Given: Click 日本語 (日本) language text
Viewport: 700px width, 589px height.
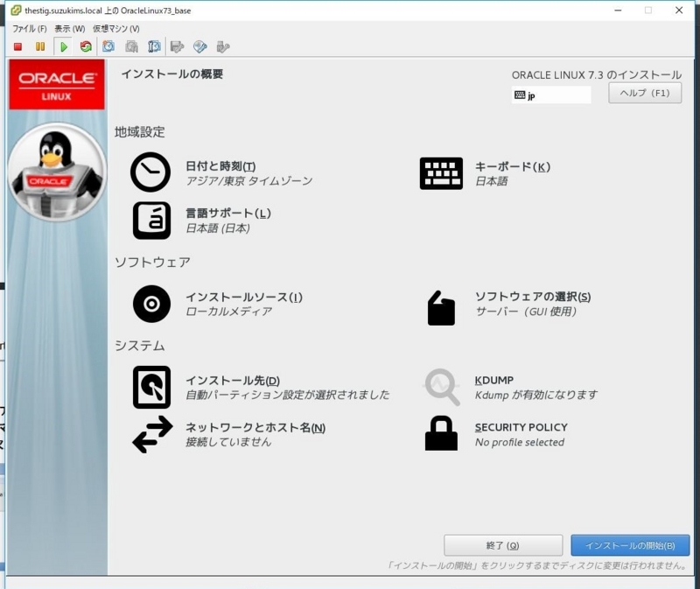Looking at the screenshot, I should click(x=218, y=228).
